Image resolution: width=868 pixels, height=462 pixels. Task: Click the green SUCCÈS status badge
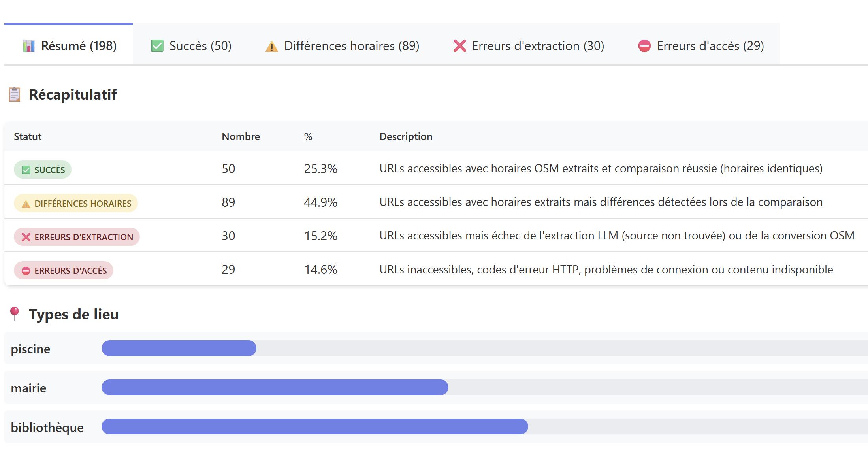(43, 170)
